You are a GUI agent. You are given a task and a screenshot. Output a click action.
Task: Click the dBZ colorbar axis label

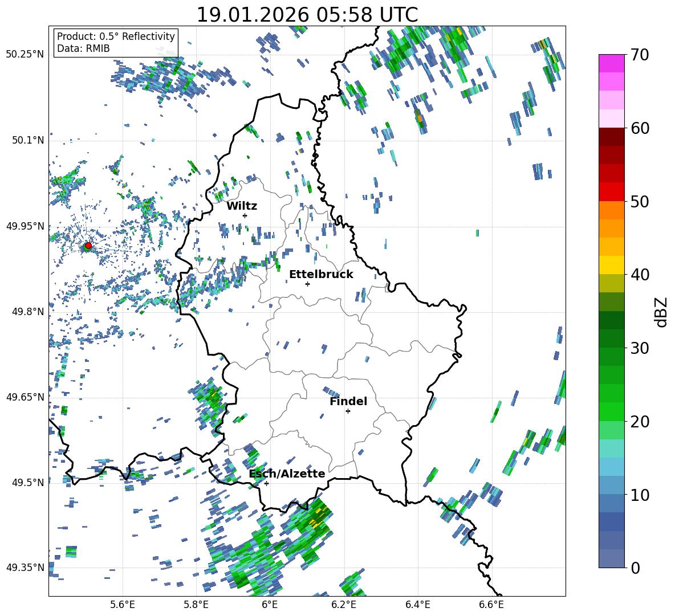pos(661,312)
